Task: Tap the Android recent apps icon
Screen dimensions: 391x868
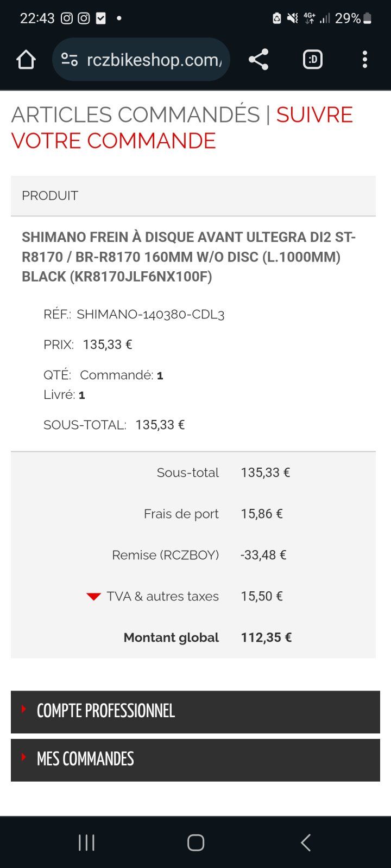Action: (87, 843)
